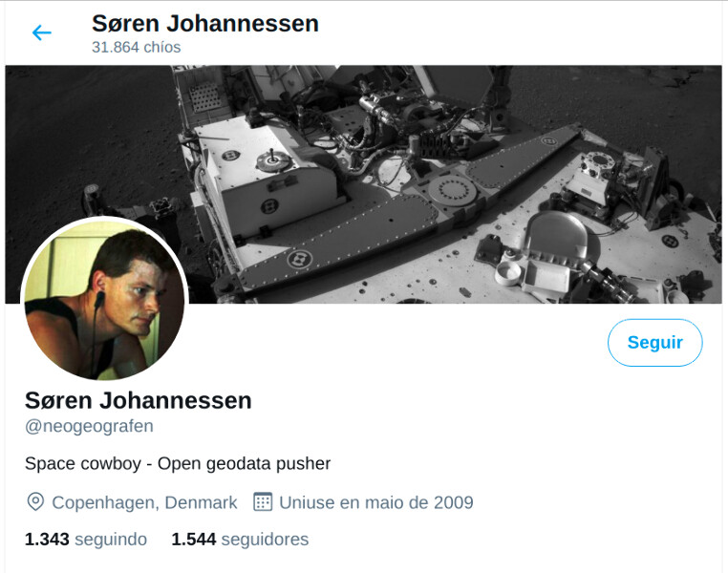This screenshot has width=728, height=573.
Task: Open the 1.343 seguindo list
Action: tap(86, 540)
